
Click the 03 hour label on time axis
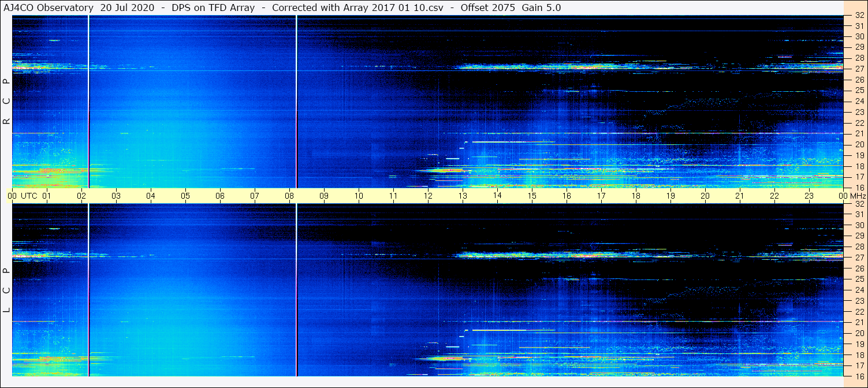click(116, 196)
